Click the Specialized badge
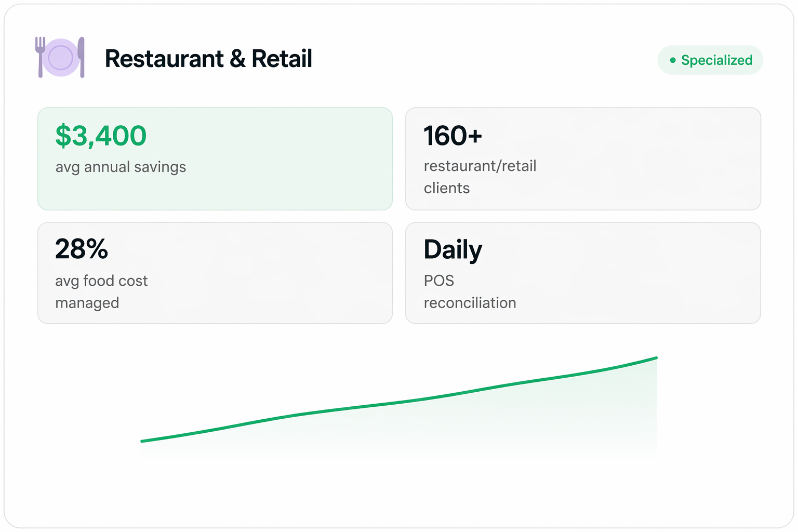798x532 pixels. pyautogui.click(x=710, y=60)
